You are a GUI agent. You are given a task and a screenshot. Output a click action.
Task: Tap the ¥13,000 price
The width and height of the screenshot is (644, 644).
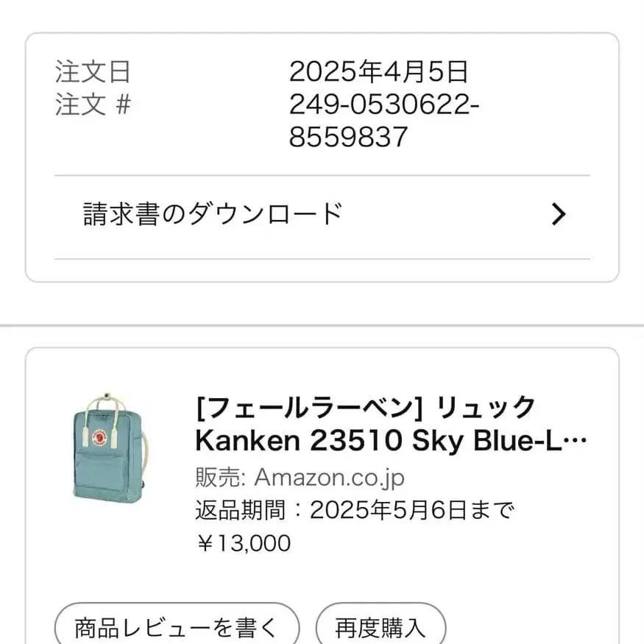tap(243, 543)
